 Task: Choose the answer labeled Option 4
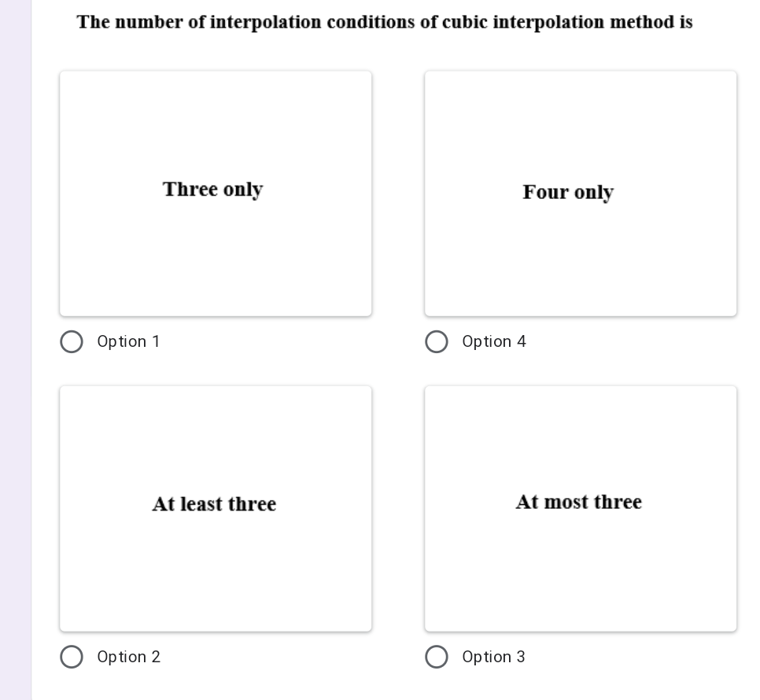pos(437,341)
